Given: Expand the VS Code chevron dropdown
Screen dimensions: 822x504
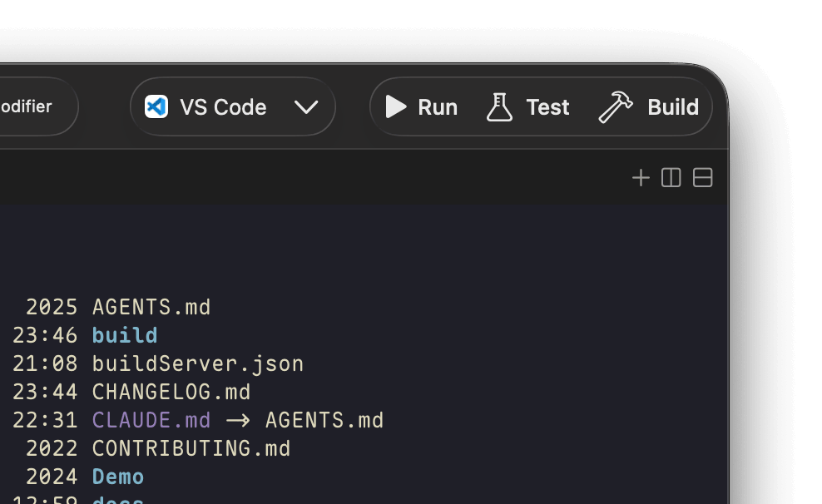Looking at the screenshot, I should pos(306,106).
